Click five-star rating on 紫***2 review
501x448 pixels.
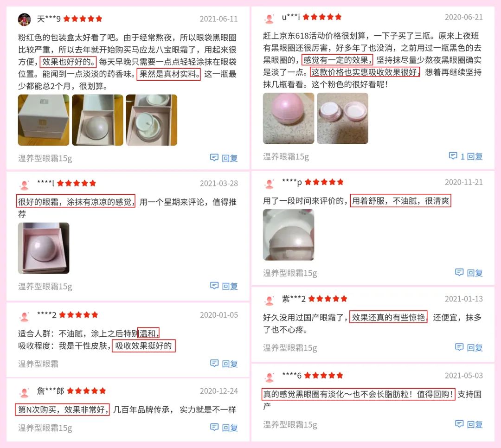coord(328,299)
